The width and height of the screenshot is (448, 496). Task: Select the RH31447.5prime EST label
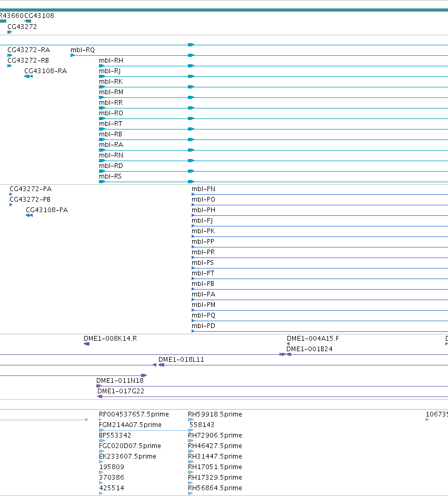pyautogui.click(x=215, y=456)
